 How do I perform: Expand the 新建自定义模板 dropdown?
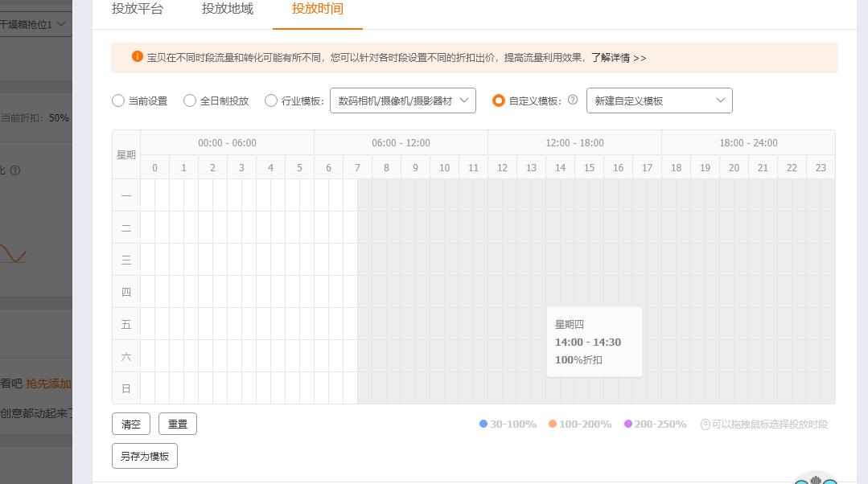(660, 100)
